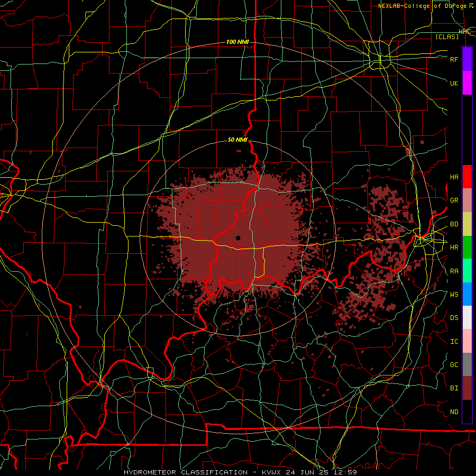Click the IC legend label
The width and height of the screenshot is (476, 476).
[x=454, y=342]
